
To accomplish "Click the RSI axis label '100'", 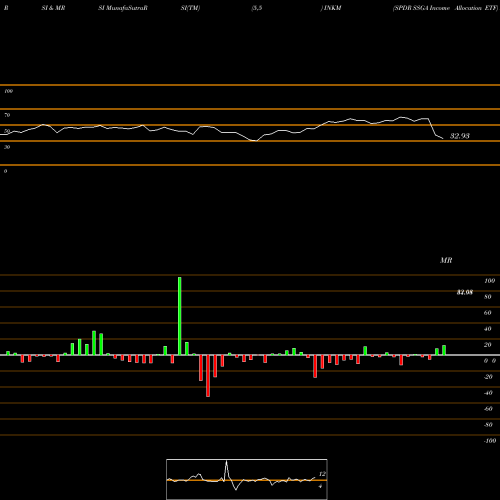I will click(x=8, y=91).
